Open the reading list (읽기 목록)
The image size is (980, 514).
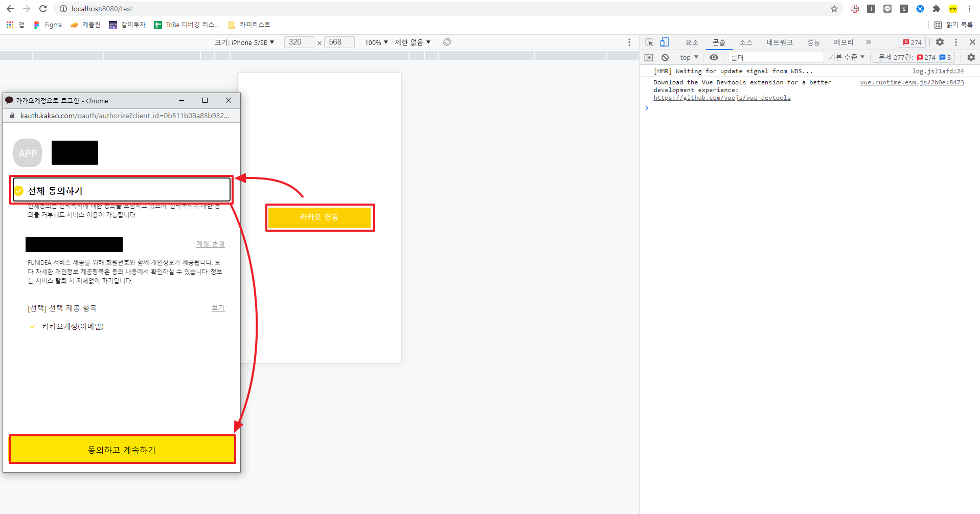tap(953, 25)
